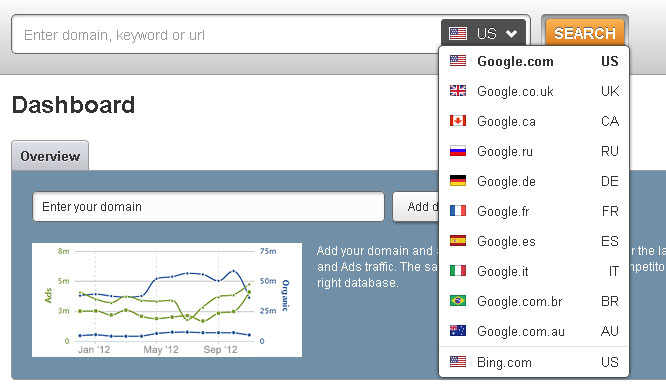Switch to the Overview tab
Screen dimensions: 666x387
coord(50,156)
